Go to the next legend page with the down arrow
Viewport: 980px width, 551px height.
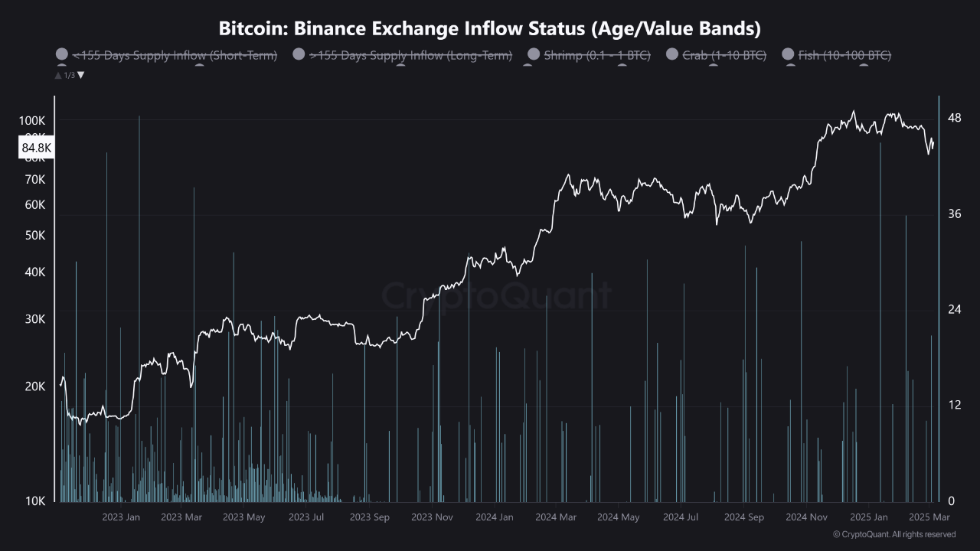(81, 75)
